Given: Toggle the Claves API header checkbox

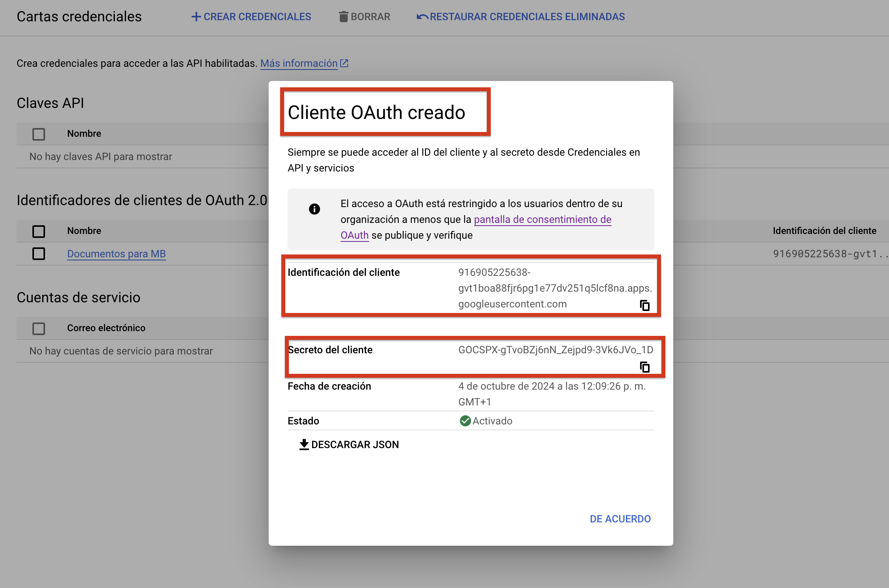Looking at the screenshot, I should 39,134.
